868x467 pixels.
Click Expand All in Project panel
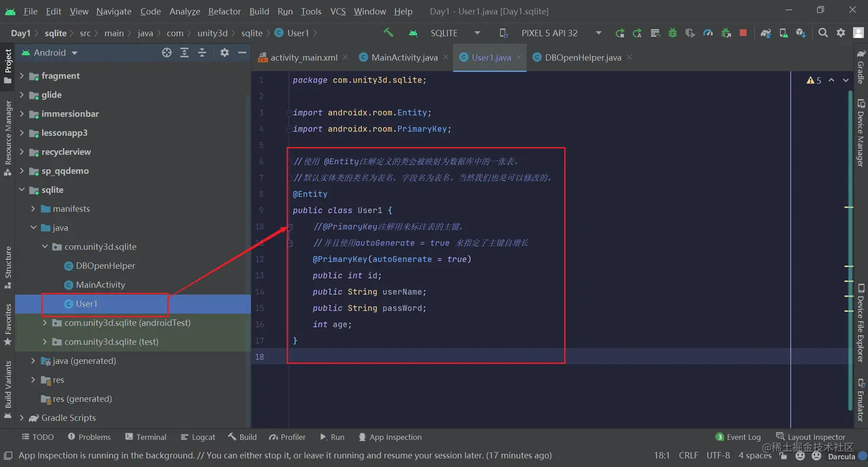(x=184, y=52)
